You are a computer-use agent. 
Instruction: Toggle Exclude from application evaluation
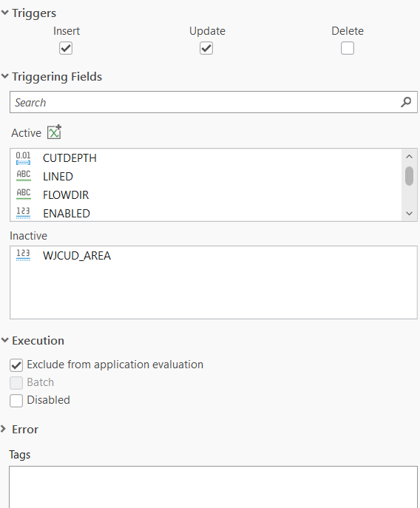[16, 365]
